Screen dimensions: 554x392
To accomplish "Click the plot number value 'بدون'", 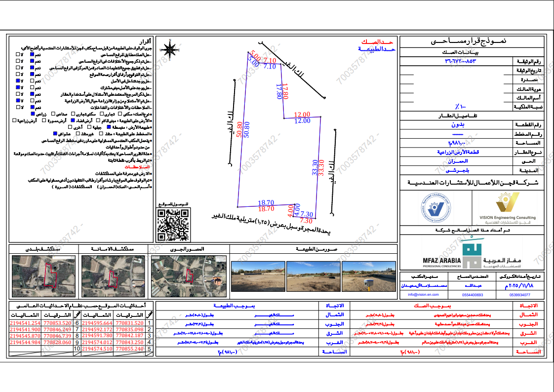I will pyautogui.click(x=458, y=125).
